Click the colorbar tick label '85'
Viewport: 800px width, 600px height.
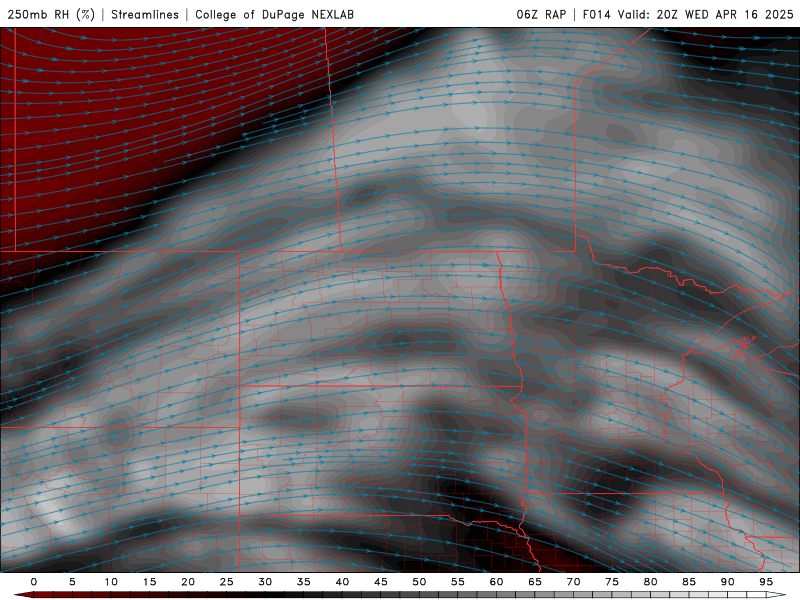tap(689, 582)
